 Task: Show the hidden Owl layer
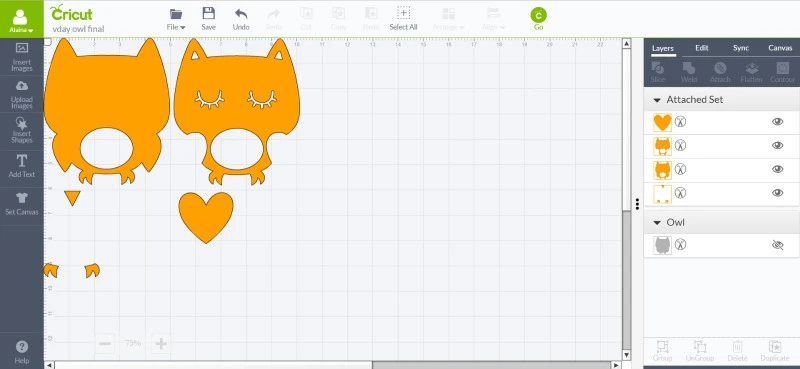pos(777,245)
